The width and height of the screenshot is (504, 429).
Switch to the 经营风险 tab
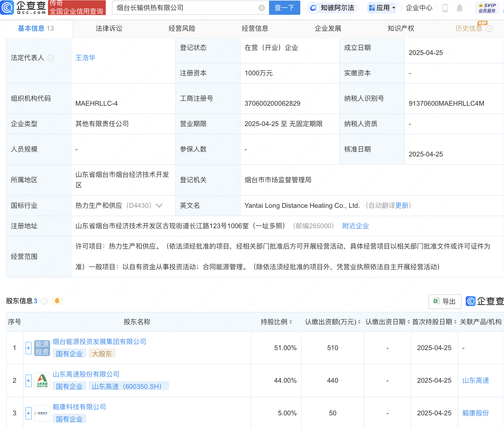[182, 28]
